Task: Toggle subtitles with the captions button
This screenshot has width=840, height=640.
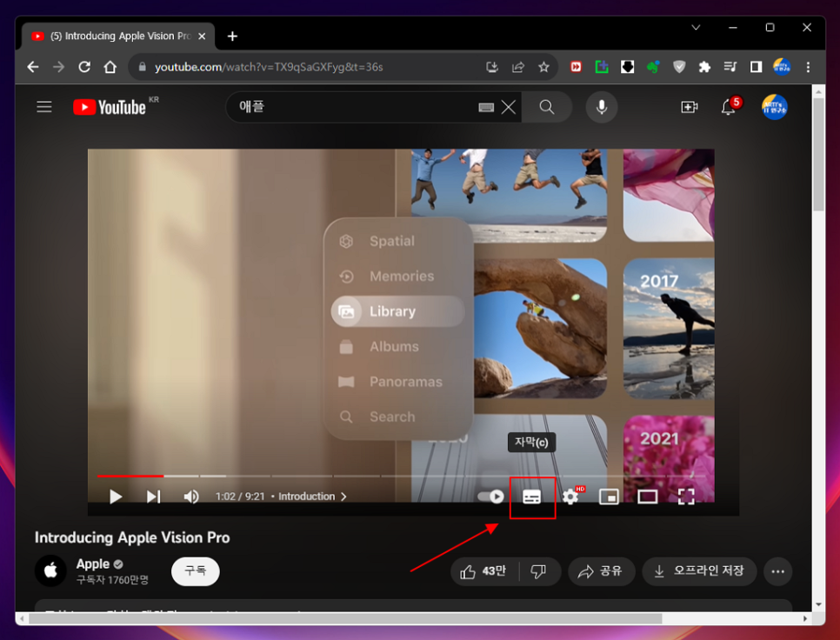Action: tap(532, 497)
